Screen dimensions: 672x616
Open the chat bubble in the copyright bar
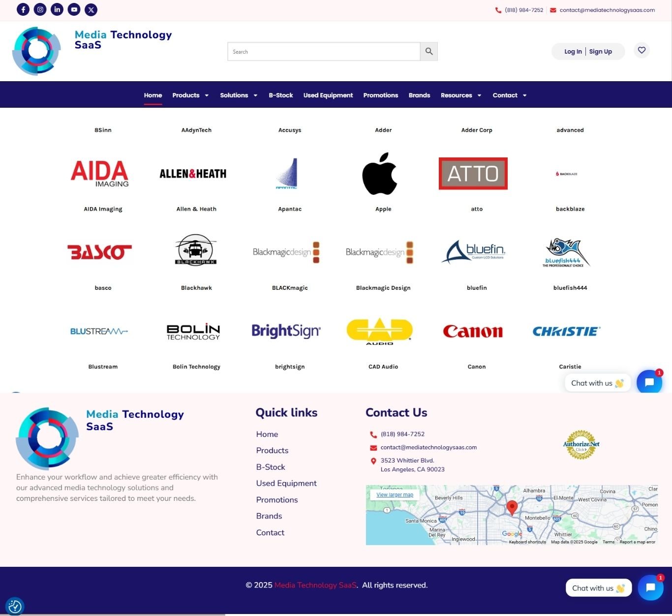pyautogui.click(x=651, y=587)
